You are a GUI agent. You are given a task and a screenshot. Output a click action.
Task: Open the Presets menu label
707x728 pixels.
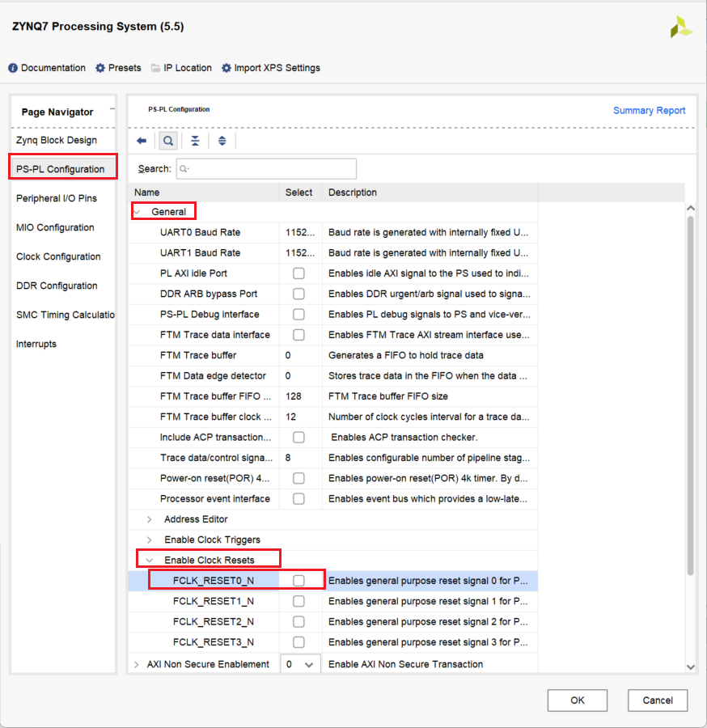point(125,68)
